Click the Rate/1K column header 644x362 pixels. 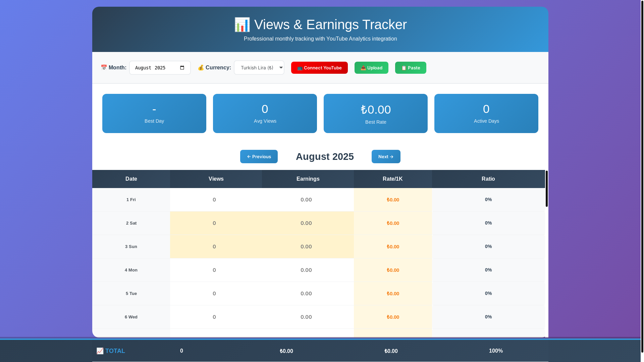point(393,179)
